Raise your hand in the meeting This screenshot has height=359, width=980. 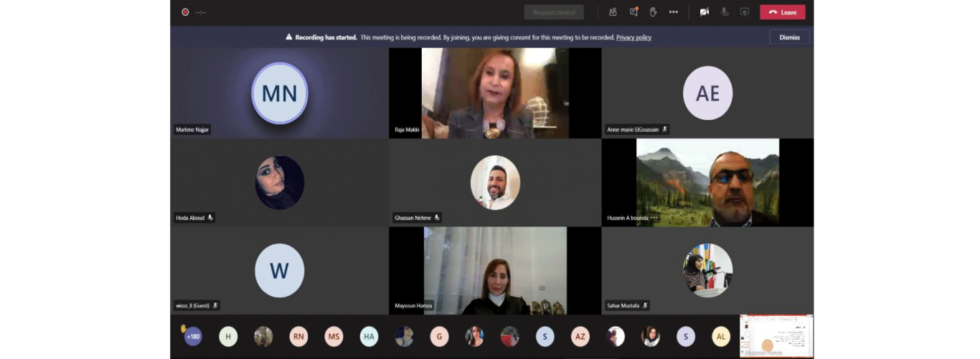653,12
